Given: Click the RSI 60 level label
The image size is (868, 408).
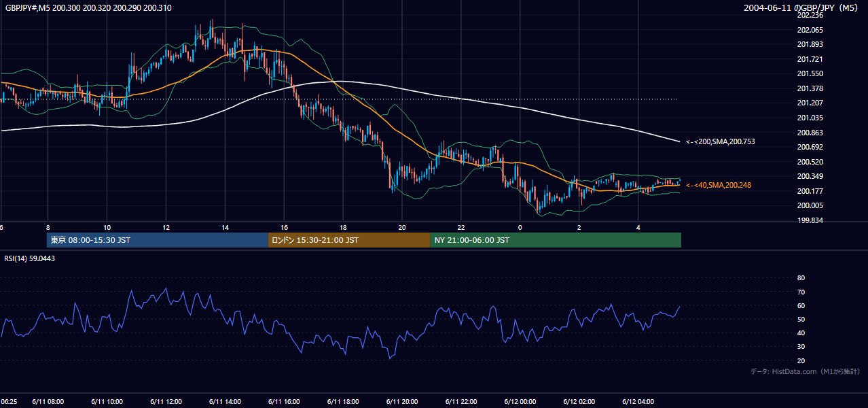Looking at the screenshot, I should 801,305.
